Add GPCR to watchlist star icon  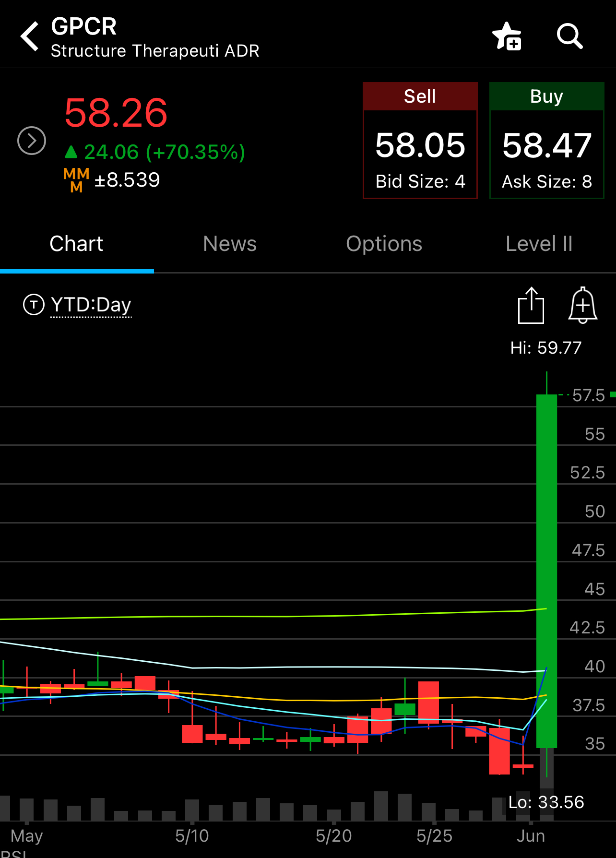click(x=507, y=36)
